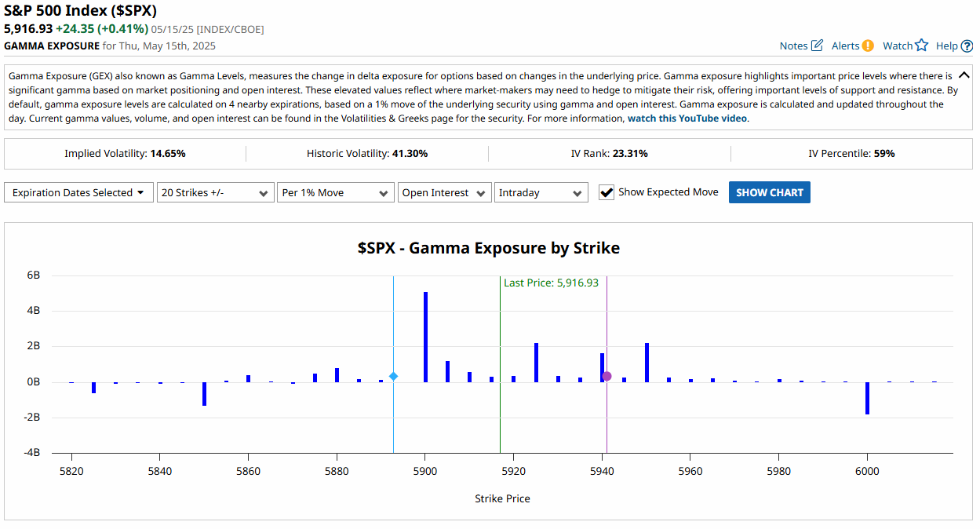Click the Notes link text
The height and width of the screenshot is (529, 980).
point(793,46)
